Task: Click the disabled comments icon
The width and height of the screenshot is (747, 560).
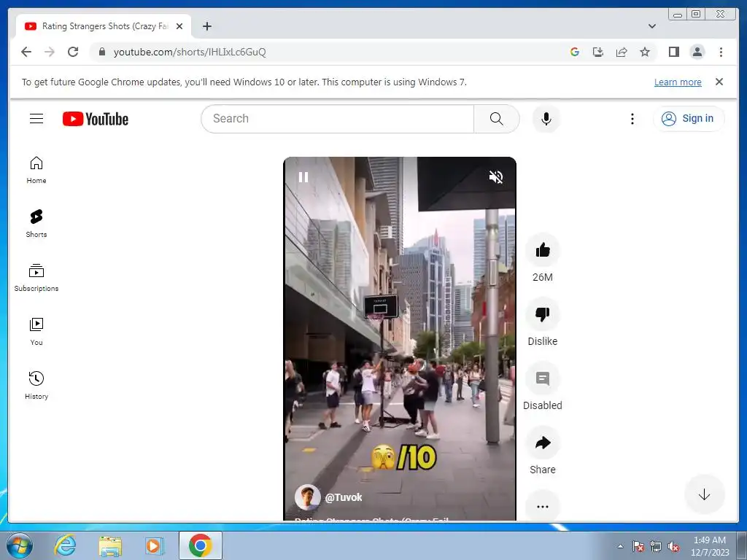Action: click(543, 378)
